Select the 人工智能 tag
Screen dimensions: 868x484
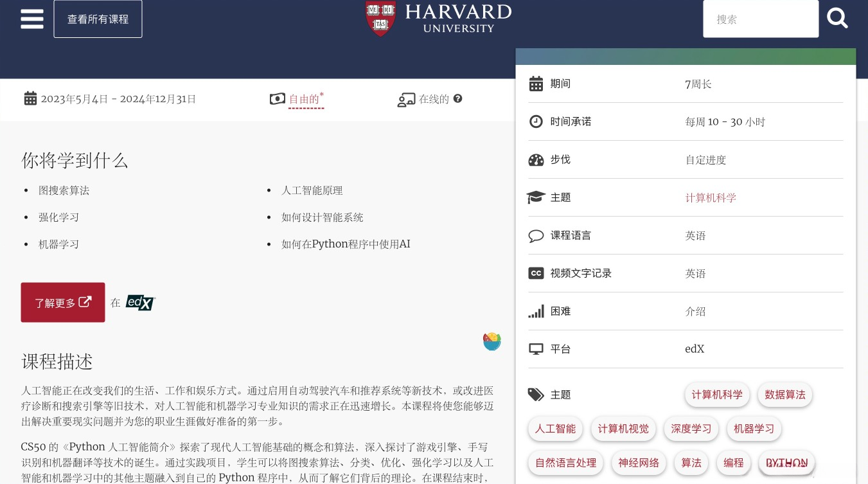[555, 429]
